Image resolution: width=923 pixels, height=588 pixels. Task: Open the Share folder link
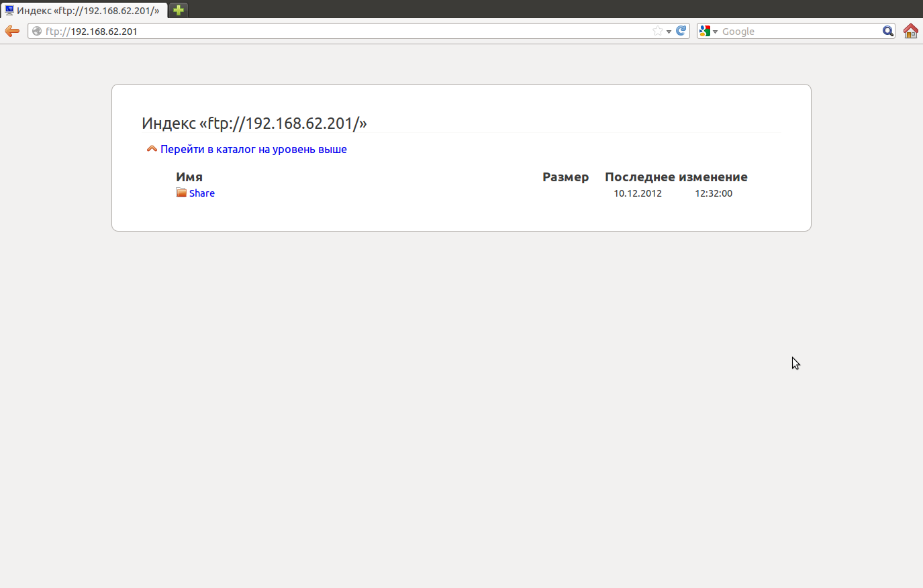click(x=202, y=193)
